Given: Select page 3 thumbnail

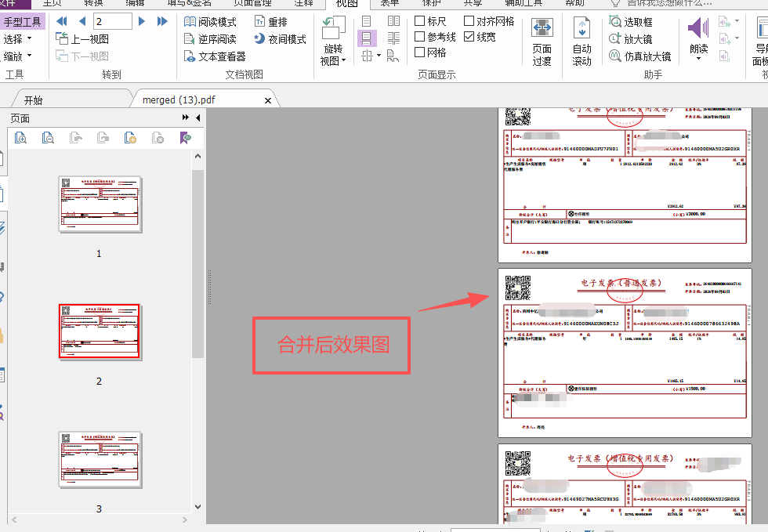Looking at the screenshot, I should tap(100, 460).
